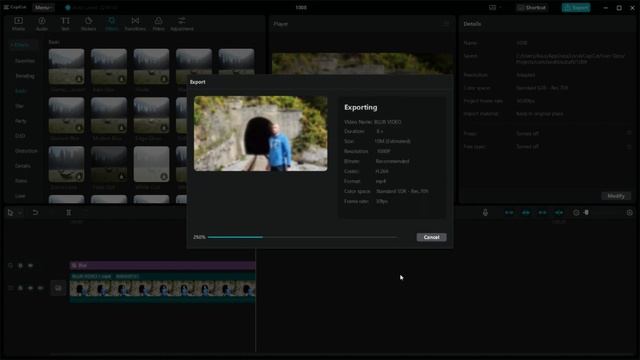
Task: Click the Proxy info icon in Details
Action: [x=629, y=133]
